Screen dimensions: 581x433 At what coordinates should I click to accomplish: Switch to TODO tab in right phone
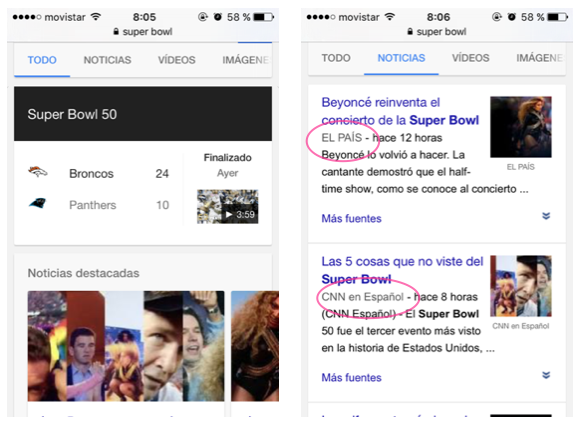[336, 58]
